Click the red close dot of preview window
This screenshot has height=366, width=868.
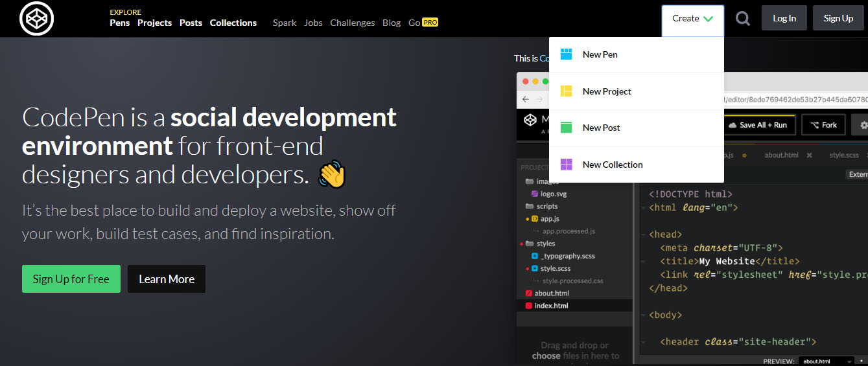(x=525, y=81)
